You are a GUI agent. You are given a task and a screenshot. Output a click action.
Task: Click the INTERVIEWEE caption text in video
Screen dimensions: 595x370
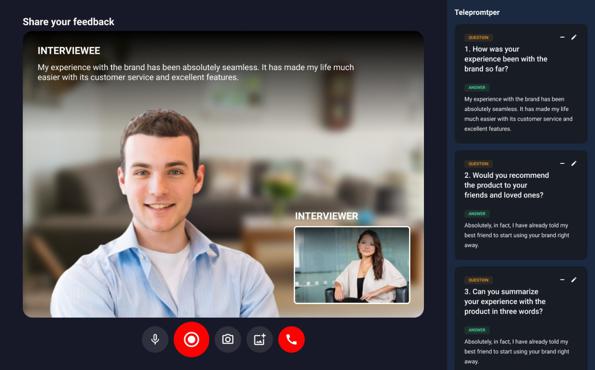coord(69,51)
